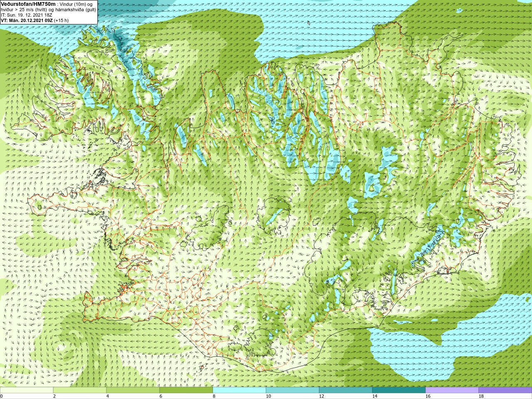The height and width of the screenshot is (399, 532).
Task: Click the title text 'Veðurstofan/HM750m'
Action: [x=28, y=4]
